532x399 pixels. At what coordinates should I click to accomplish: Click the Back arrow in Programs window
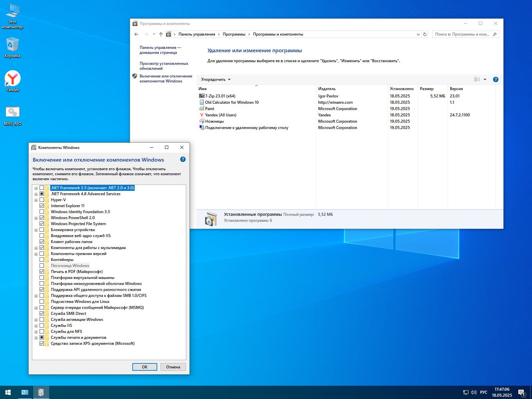(x=136, y=34)
